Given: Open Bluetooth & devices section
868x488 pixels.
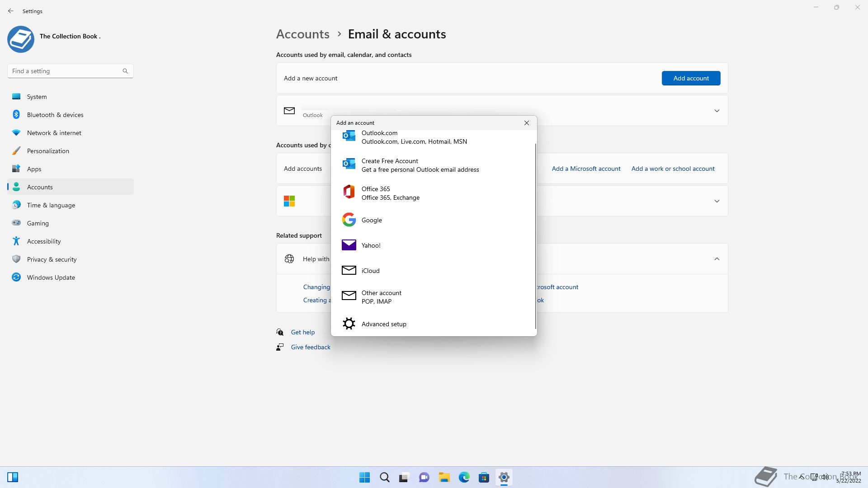Looking at the screenshot, I should (x=55, y=115).
